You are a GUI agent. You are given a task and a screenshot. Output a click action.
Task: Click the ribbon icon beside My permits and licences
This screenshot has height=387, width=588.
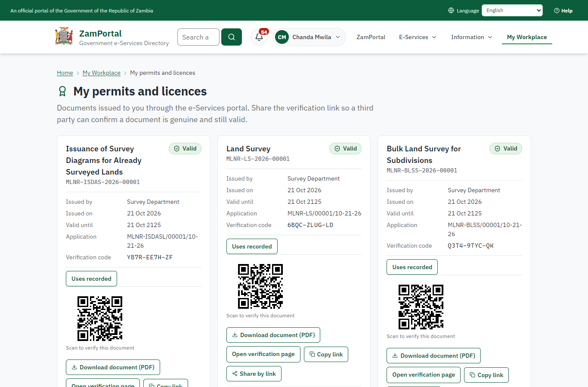pos(62,91)
